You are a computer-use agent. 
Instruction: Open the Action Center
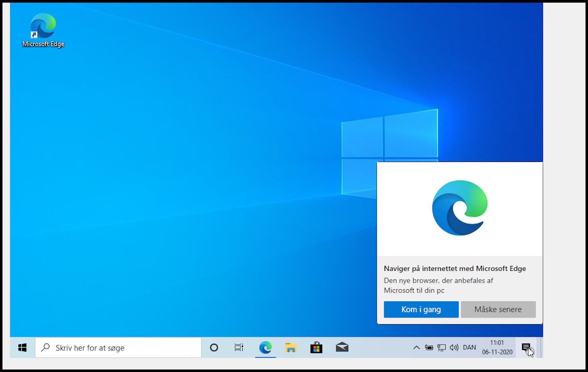click(x=527, y=347)
